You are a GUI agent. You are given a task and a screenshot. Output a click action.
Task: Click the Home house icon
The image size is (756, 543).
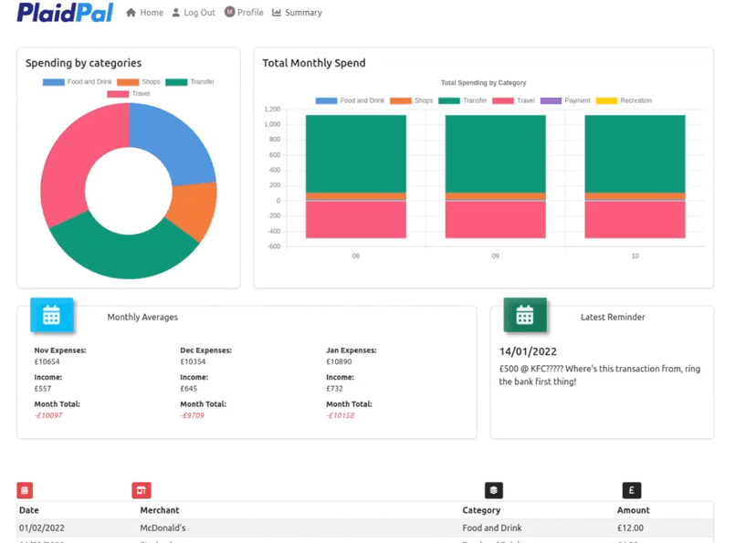(x=131, y=13)
